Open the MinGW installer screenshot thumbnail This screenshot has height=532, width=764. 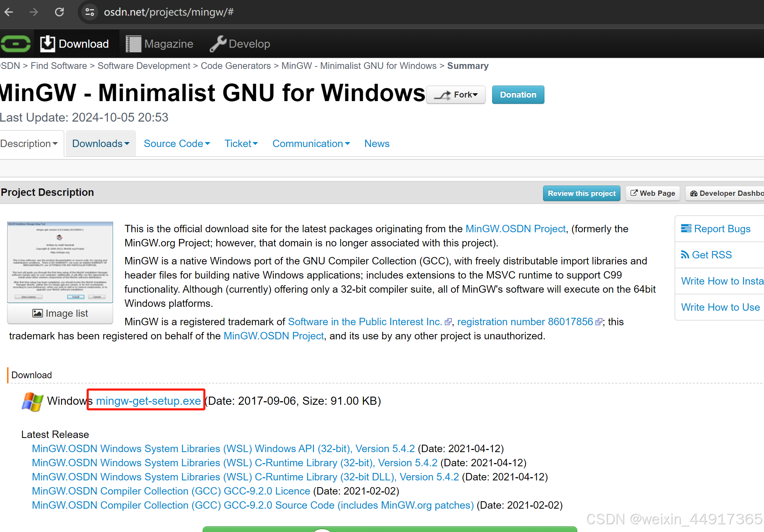pos(60,262)
